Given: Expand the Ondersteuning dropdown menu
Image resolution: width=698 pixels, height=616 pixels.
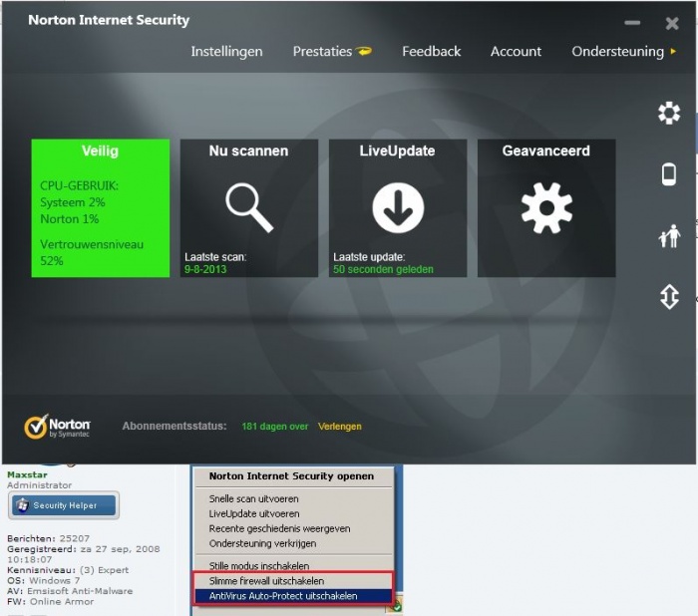Looking at the screenshot, I should (x=623, y=52).
